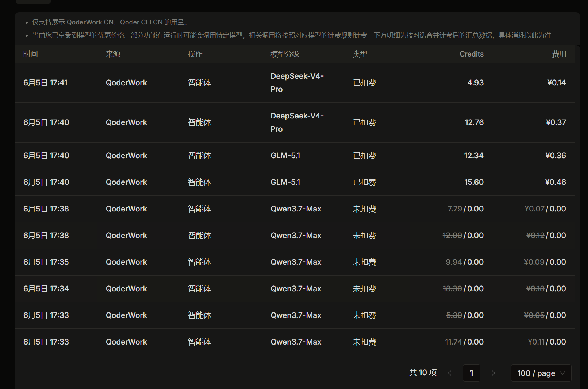
Task: Click the struck-through 18.30 / 0.00 credits
Action: (463, 289)
